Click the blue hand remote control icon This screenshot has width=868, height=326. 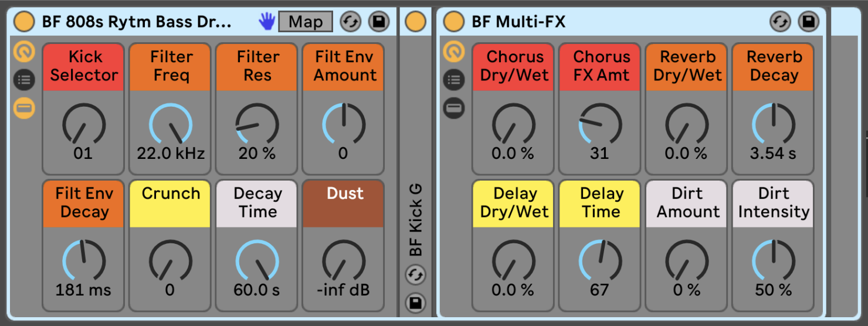point(267,22)
